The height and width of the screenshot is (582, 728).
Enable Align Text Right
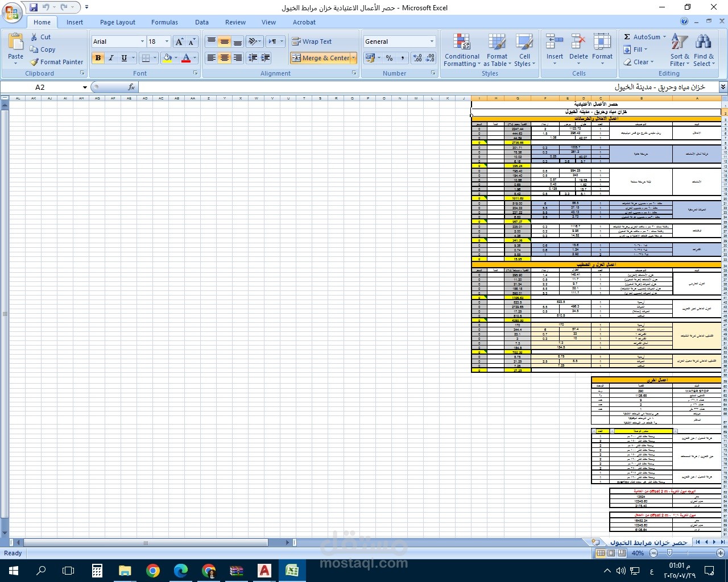[x=238, y=58]
